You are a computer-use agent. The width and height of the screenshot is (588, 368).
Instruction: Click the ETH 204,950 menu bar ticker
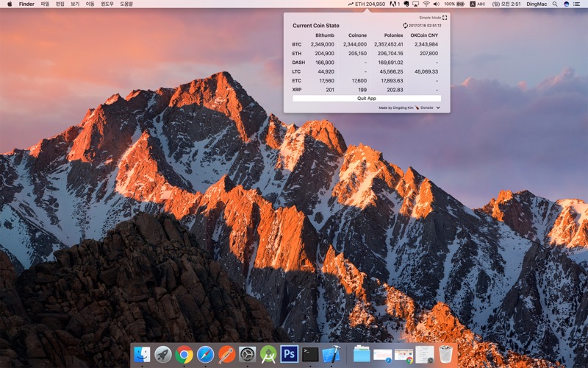point(367,4)
